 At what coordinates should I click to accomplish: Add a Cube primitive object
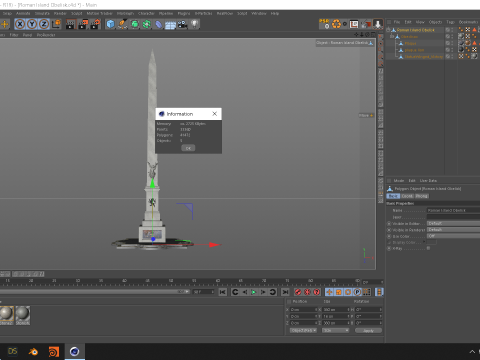(110, 24)
